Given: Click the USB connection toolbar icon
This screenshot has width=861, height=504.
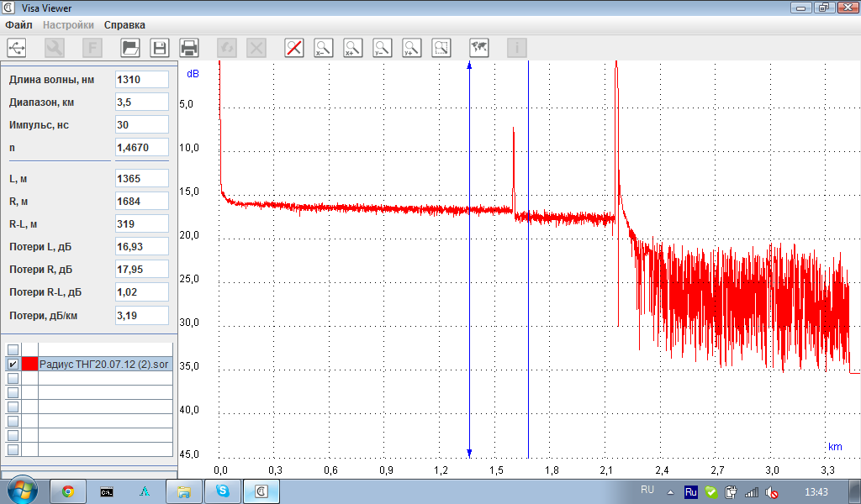Looking at the screenshot, I should (17, 48).
